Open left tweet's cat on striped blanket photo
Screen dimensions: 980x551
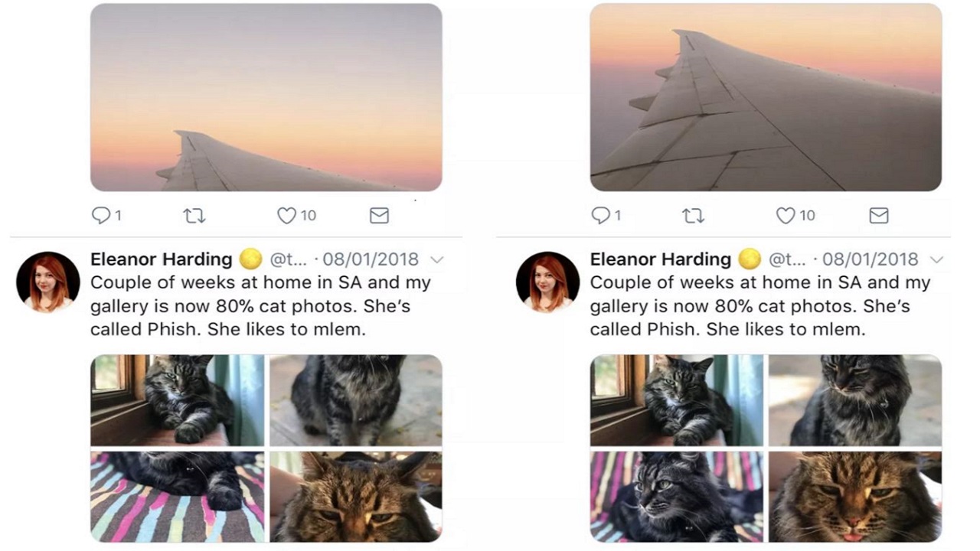tap(177, 497)
